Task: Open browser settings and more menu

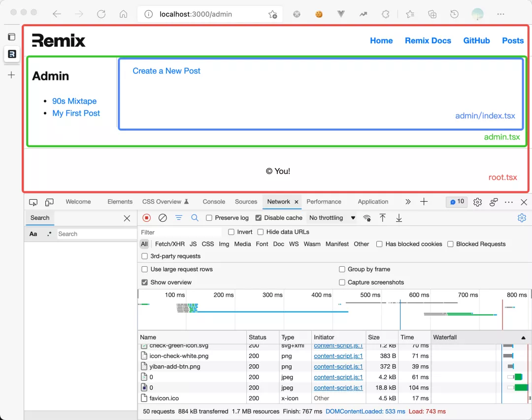Action: pyautogui.click(x=500, y=14)
